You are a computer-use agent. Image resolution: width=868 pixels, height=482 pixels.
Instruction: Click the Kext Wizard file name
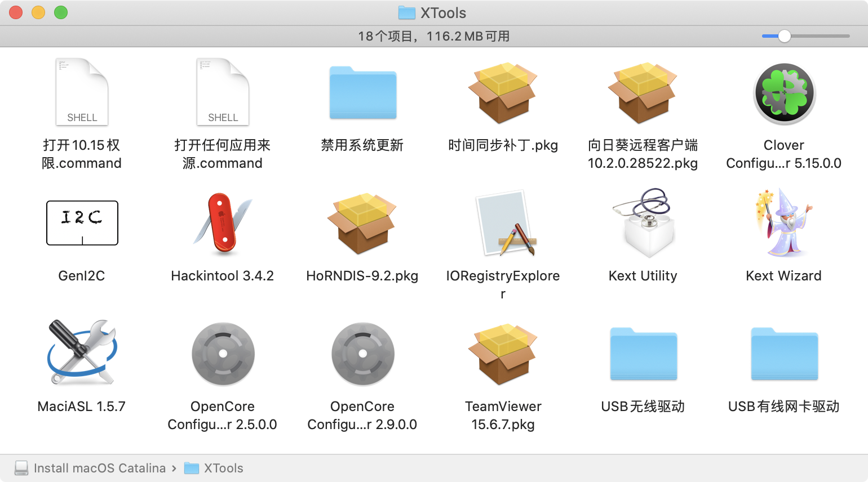tap(784, 276)
